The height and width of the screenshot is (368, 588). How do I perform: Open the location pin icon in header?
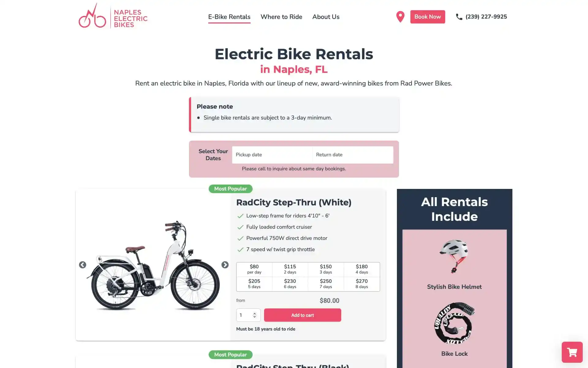tap(400, 17)
